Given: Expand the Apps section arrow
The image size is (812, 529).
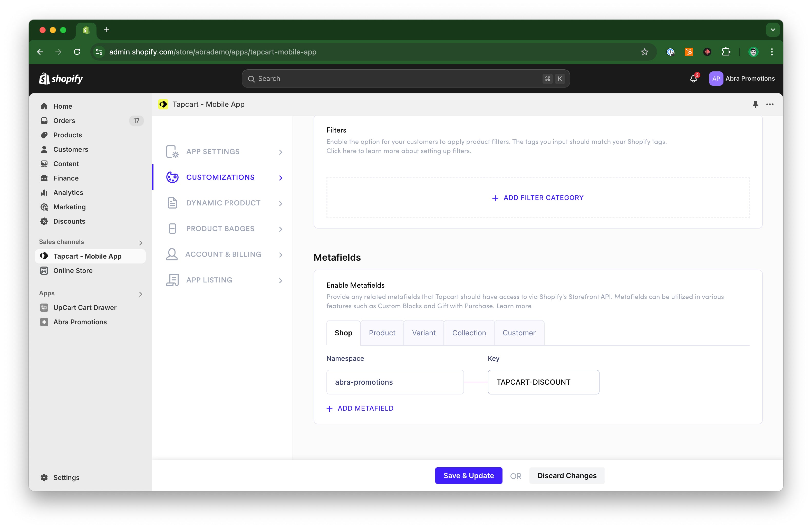Looking at the screenshot, I should [141, 294].
